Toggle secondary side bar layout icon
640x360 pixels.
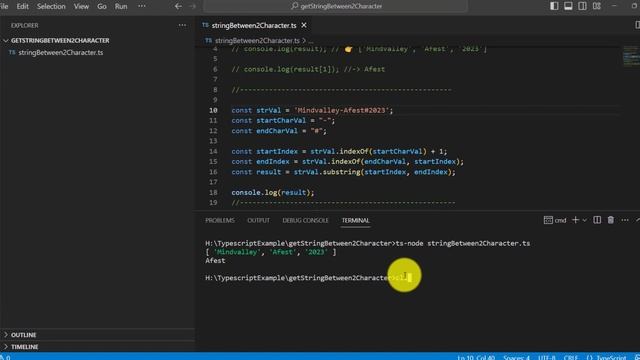coord(582,6)
